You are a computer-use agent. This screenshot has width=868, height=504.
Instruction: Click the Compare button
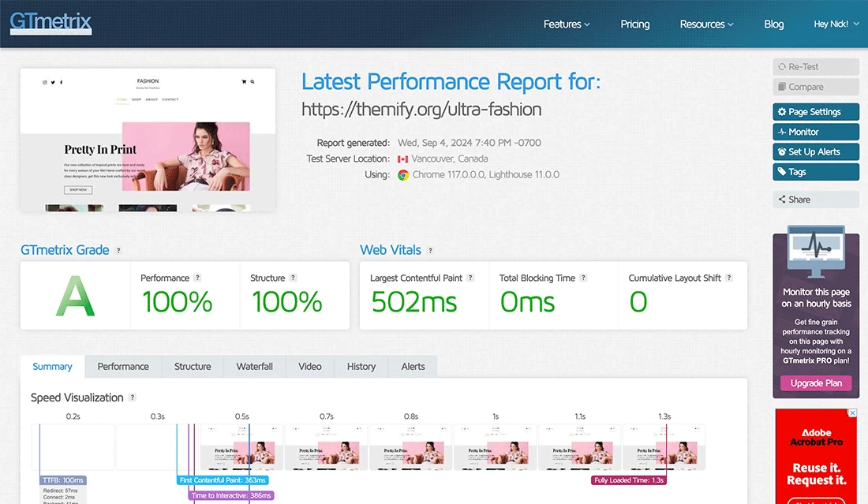[x=816, y=87]
